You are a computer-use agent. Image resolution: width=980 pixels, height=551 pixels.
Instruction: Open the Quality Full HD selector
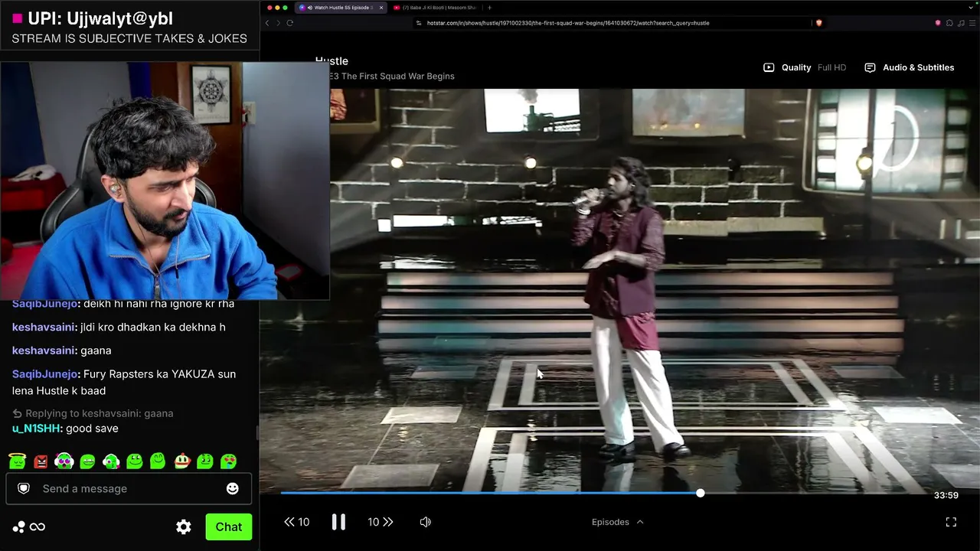point(805,67)
